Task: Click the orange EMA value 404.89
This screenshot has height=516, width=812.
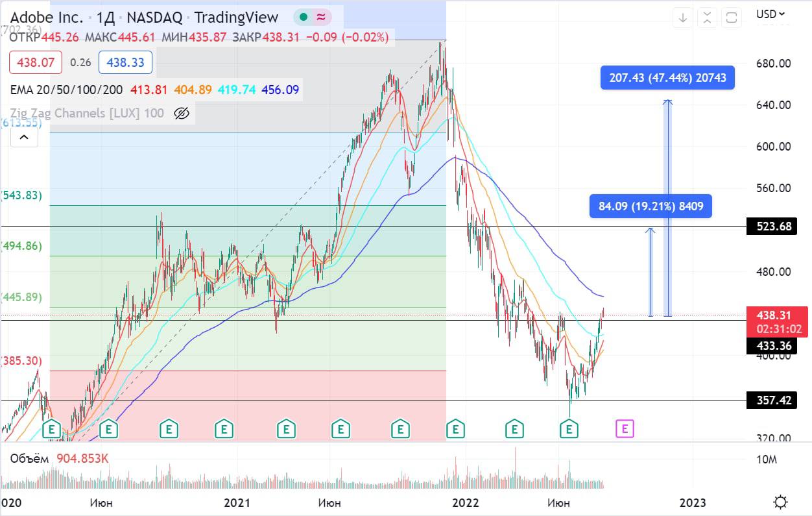Action: (192, 90)
